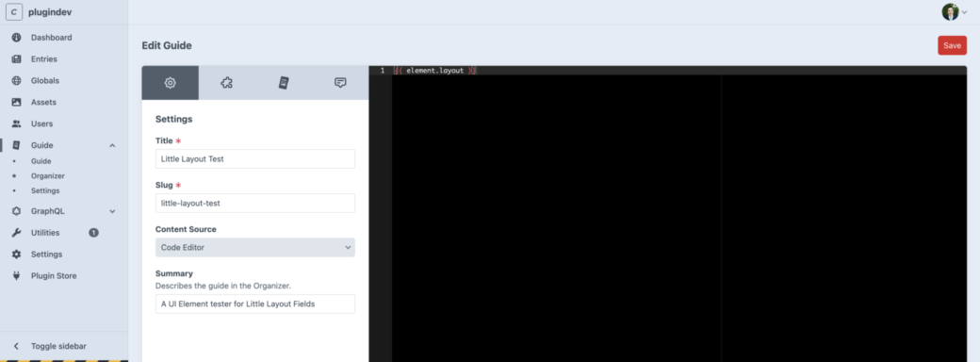Go to Assets section
The image size is (980, 362).
pos(43,102)
